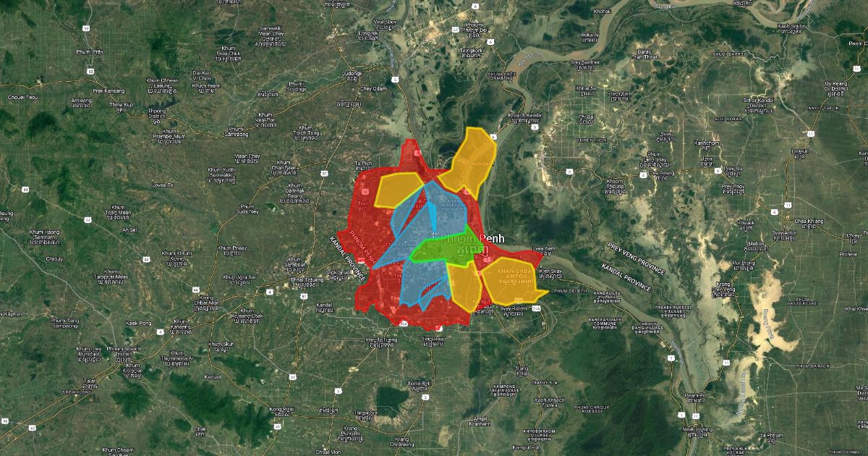The width and height of the screenshot is (868, 456).
Task: Click the 'Thma Kup' label
Action: [x=121, y=105]
